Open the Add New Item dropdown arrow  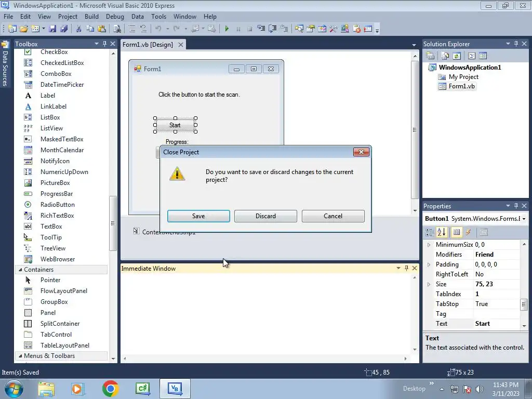pyautogui.click(x=44, y=29)
